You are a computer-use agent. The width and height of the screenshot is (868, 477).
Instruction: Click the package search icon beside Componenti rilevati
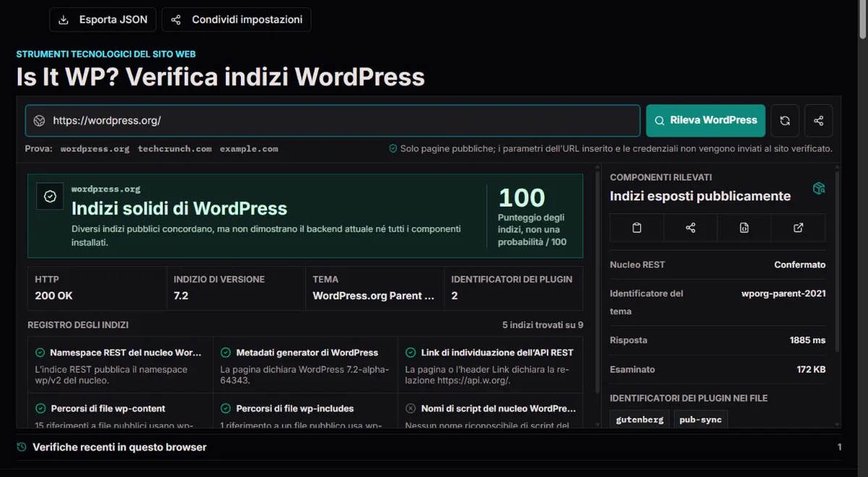click(x=819, y=188)
